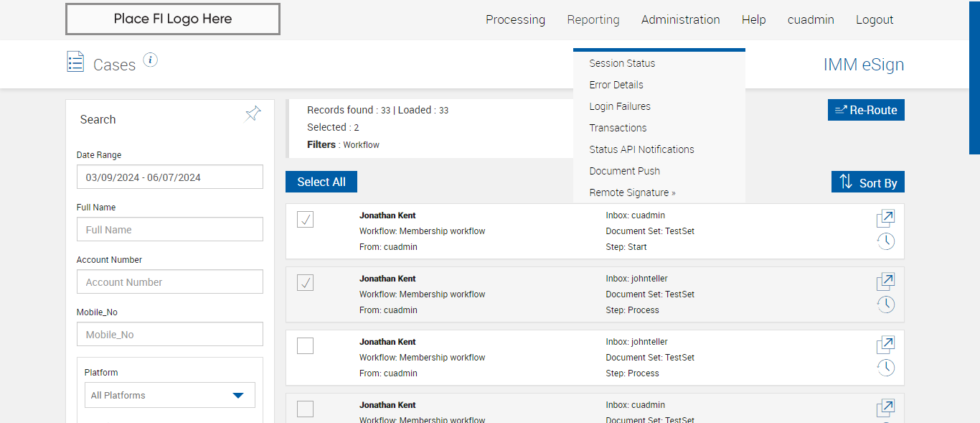This screenshot has width=980, height=423.
Task: Click the pin icon in Search panel
Action: tap(253, 113)
